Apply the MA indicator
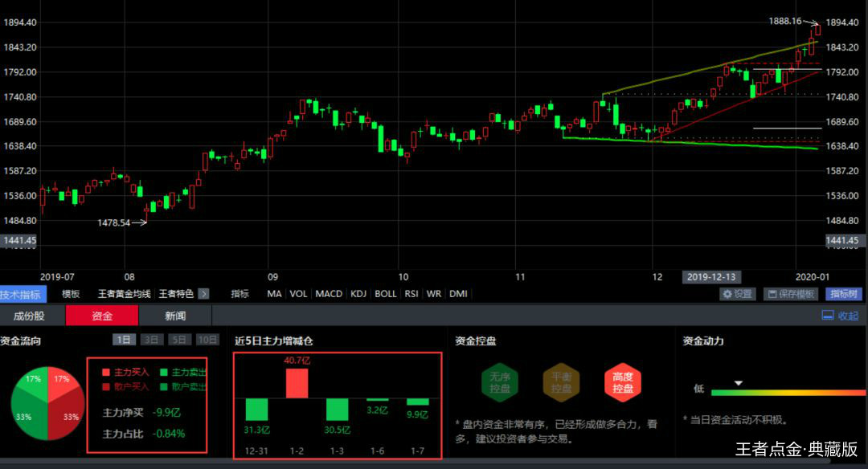868x469 pixels. 274,294
